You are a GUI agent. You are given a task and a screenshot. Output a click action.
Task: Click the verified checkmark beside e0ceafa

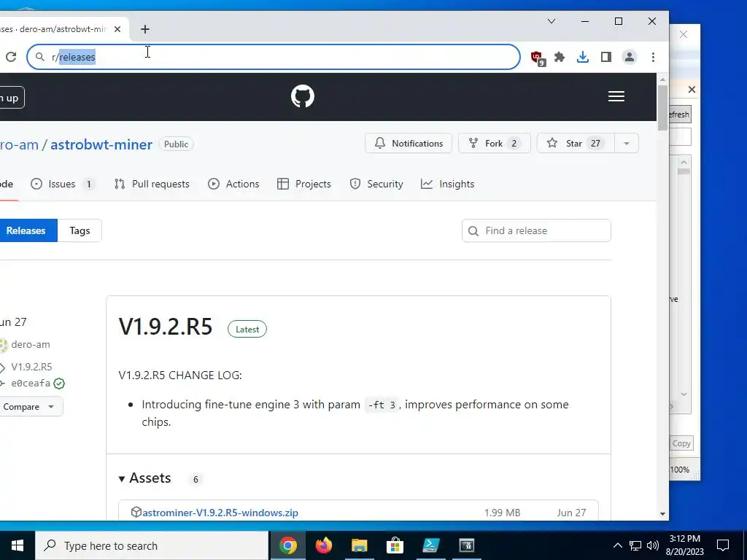pos(59,384)
